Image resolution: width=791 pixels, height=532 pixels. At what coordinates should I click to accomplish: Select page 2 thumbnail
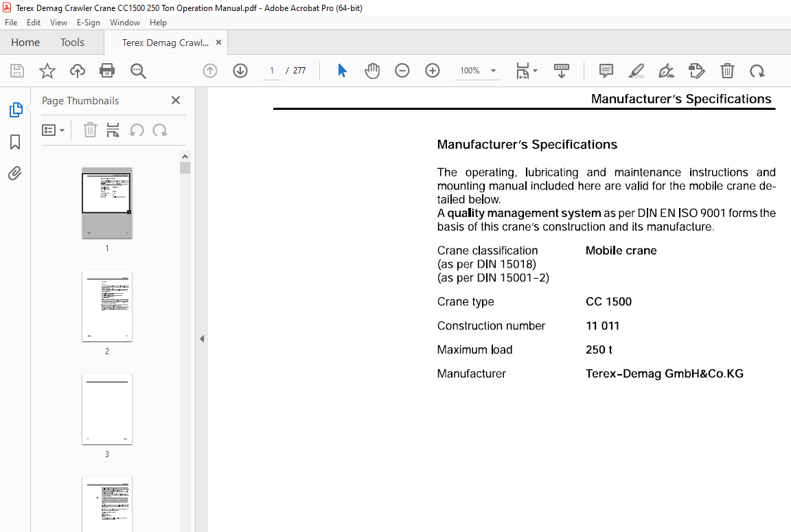point(107,306)
